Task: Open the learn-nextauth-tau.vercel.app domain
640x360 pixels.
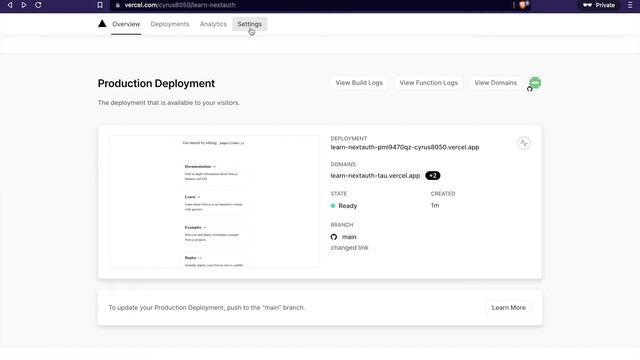Action: [x=375, y=176]
